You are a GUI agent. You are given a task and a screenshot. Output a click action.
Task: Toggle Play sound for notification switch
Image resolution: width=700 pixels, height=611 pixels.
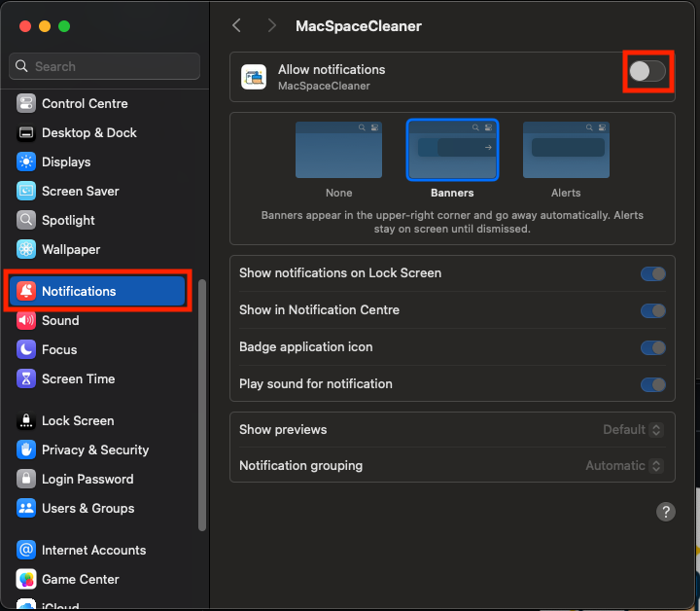653,384
